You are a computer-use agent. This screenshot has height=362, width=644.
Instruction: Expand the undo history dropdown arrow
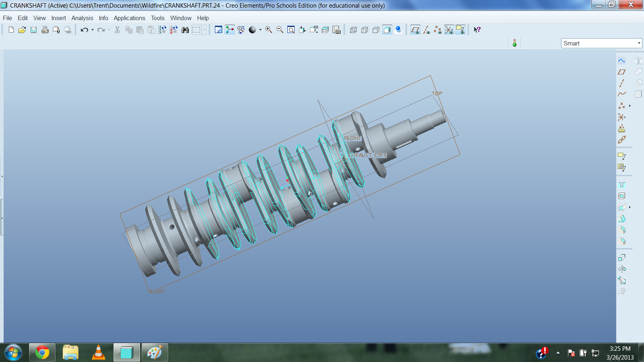[93, 30]
